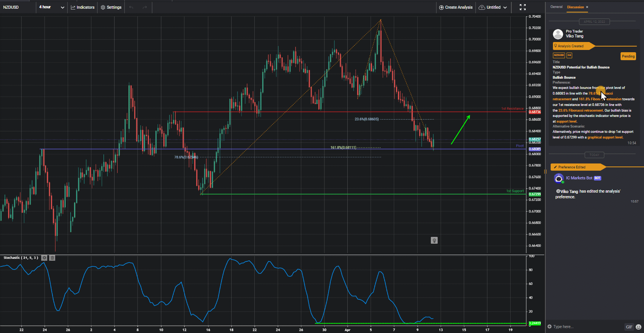Click the 0.68736 resistance price tag
The width and height of the screenshot is (644, 333).
535,112
